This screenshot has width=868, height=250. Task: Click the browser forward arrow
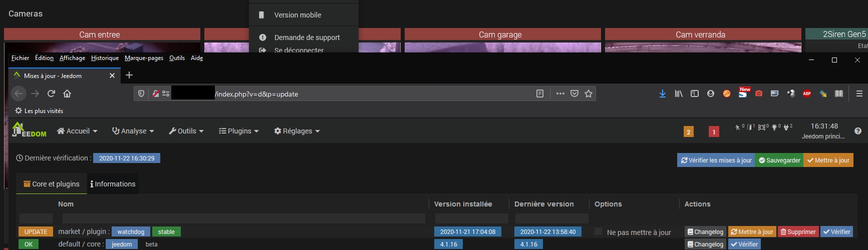[x=35, y=93]
